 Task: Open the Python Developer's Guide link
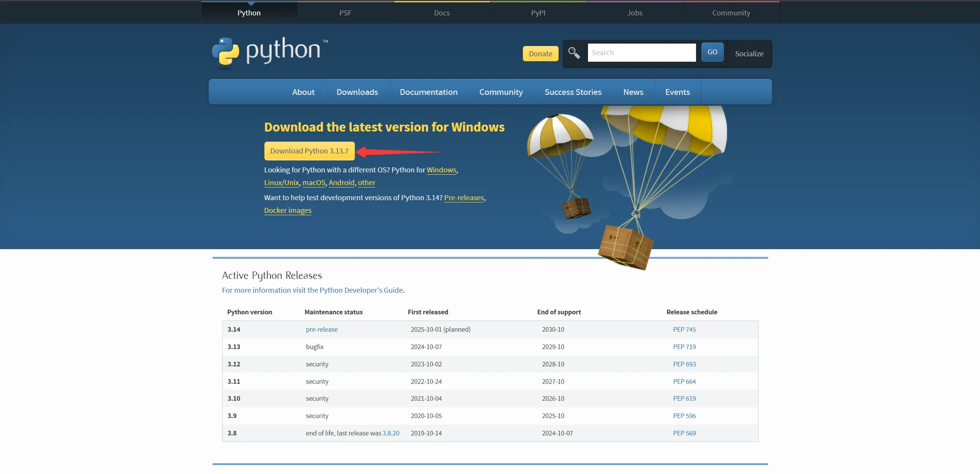click(313, 290)
